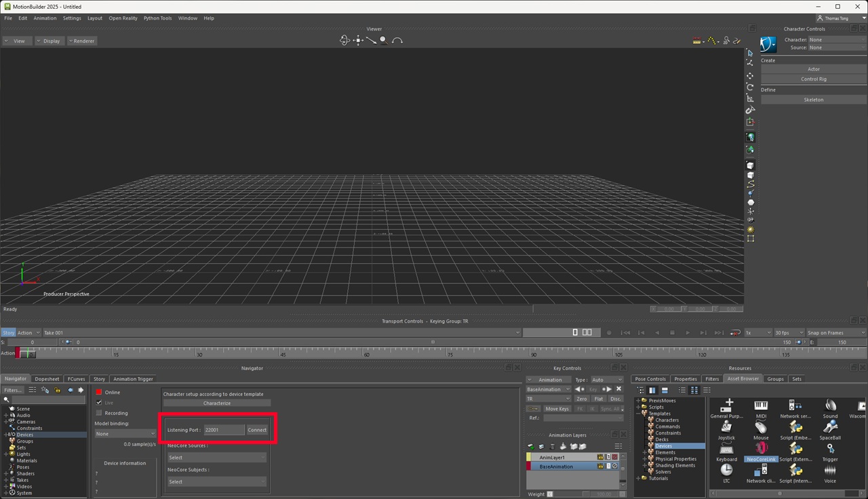The height and width of the screenshot is (499, 868).
Task: Click the Listening Port input field
Action: pos(224,430)
